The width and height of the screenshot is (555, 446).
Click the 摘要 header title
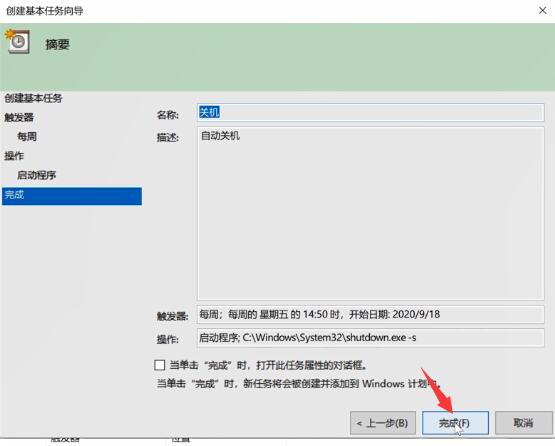57,44
